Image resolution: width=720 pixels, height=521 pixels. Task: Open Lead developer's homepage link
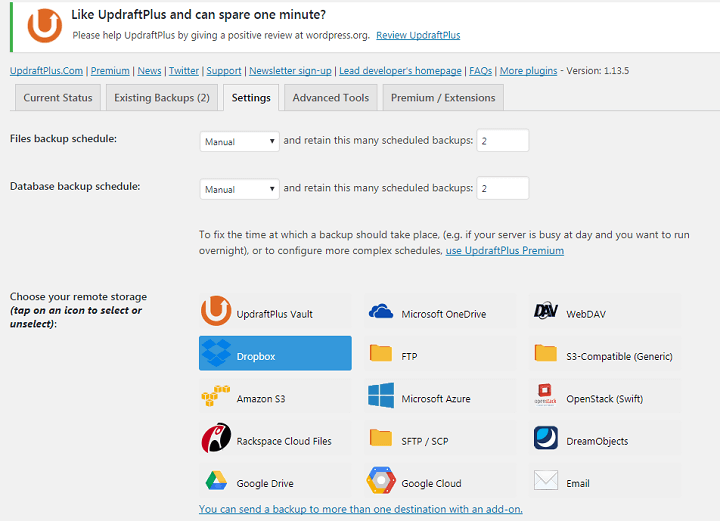pyautogui.click(x=400, y=71)
